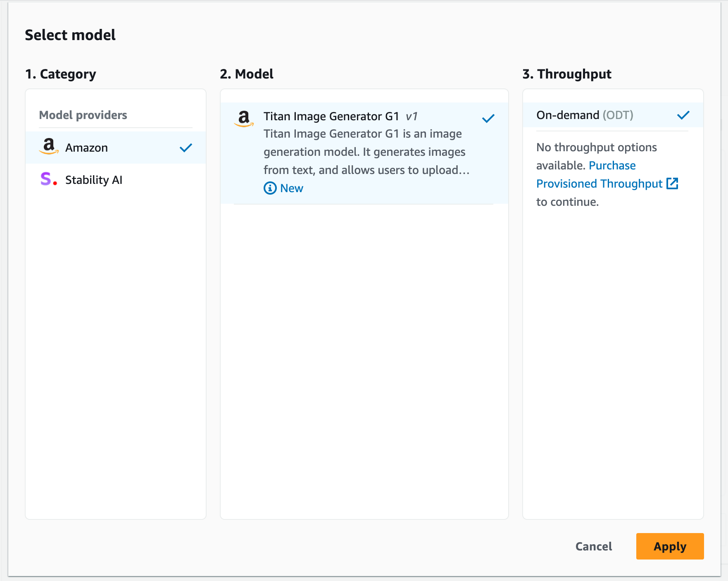Screen dimensions: 728x581
Task: Click the Select model dialog title
Action: point(70,35)
